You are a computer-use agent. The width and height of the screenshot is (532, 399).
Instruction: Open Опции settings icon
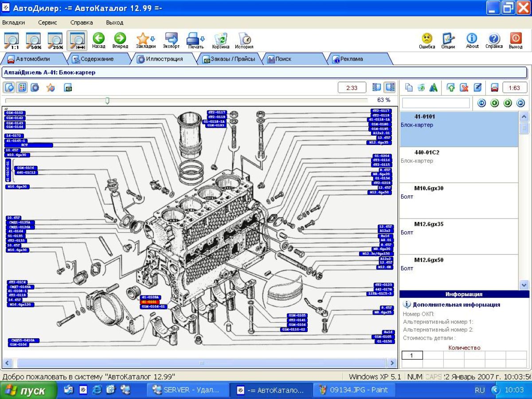448,40
